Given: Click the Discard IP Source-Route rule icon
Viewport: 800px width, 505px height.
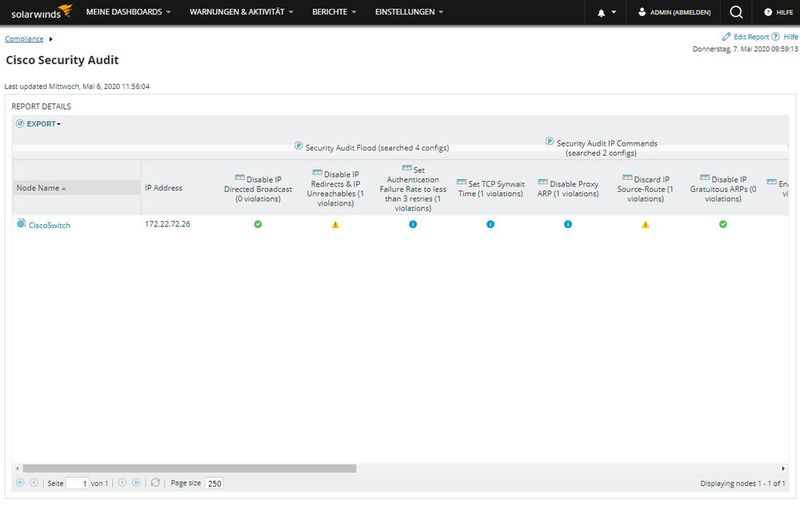Looking at the screenshot, I should [628, 178].
